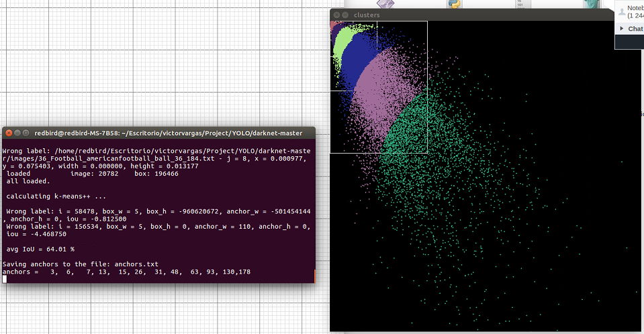Screen dimensions: 644x334
Task: Click 'Wrong label: i = 58478' line
Action: tap(158, 211)
